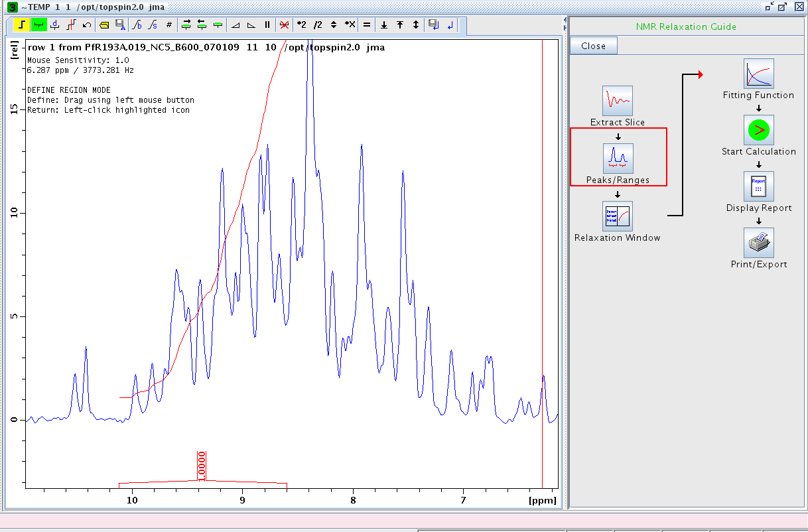Toggle the green highlighted region icon
The width and height of the screenshot is (808, 532).
(39, 25)
